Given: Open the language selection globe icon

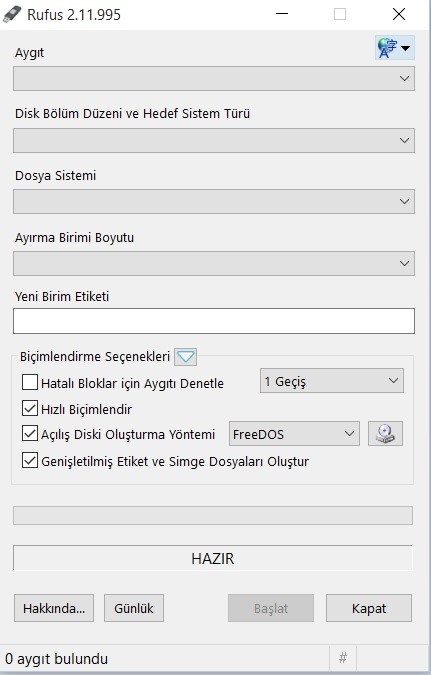Looking at the screenshot, I should coord(395,48).
